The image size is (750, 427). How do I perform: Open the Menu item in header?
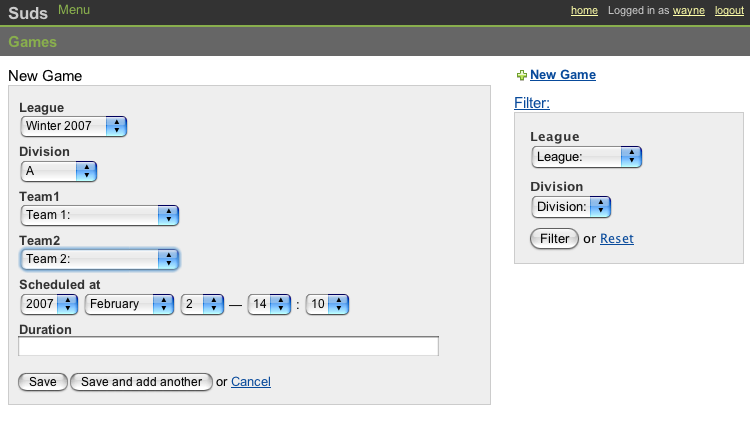74,10
